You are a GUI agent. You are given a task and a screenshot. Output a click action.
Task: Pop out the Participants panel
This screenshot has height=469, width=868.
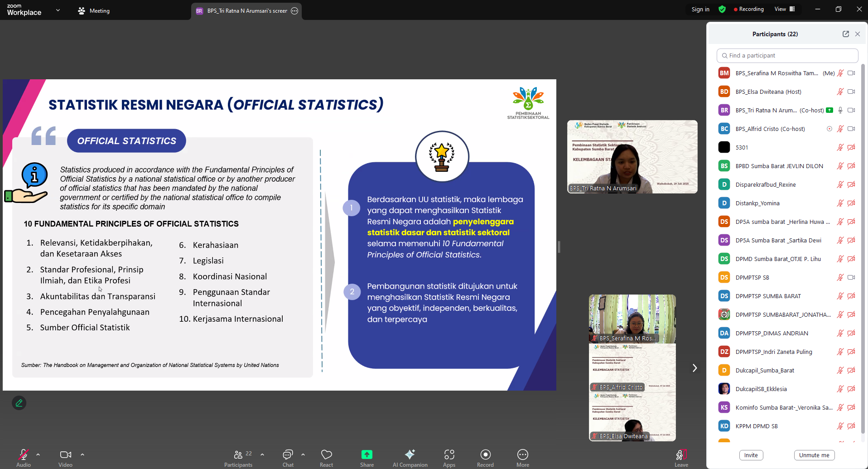pos(845,34)
